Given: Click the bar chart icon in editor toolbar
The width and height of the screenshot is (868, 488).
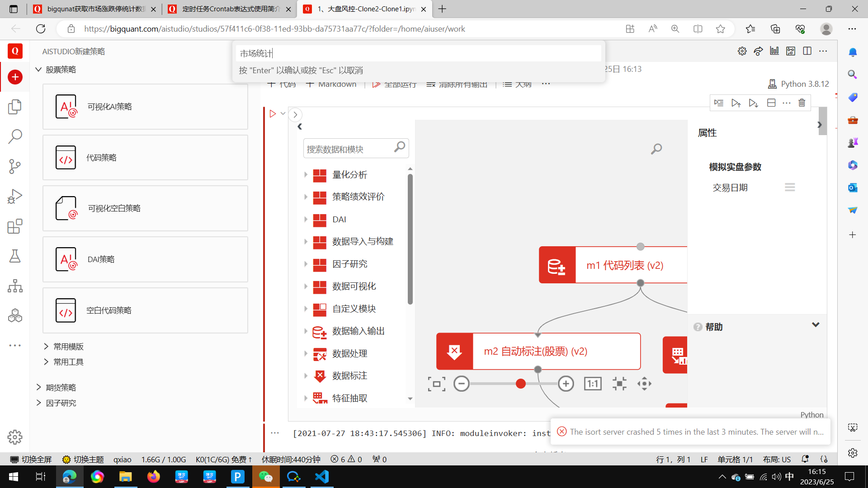Looking at the screenshot, I should pos(774,51).
